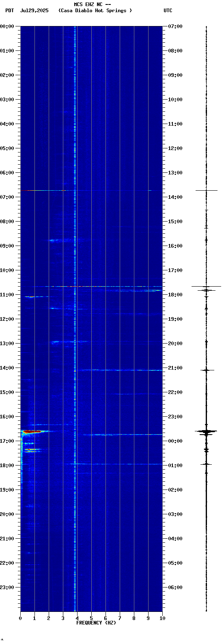Select "14:00" on the UTC time axis
This screenshot has width=224, height=644.
(x=175, y=197)
